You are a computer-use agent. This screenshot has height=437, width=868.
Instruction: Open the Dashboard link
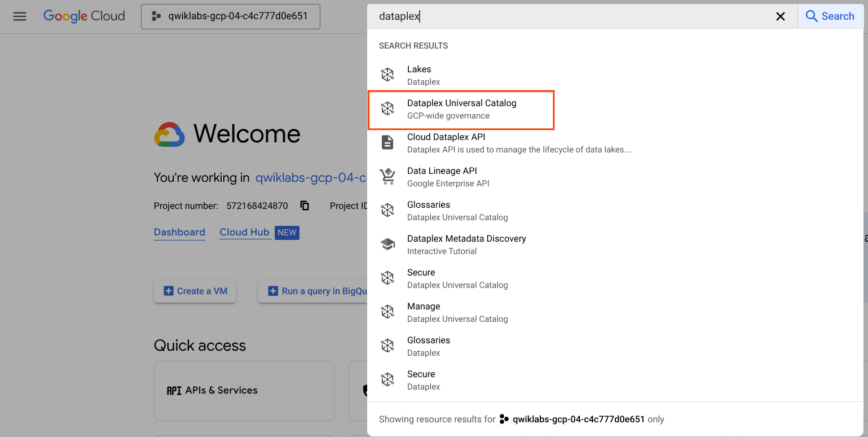click(179, 232)
